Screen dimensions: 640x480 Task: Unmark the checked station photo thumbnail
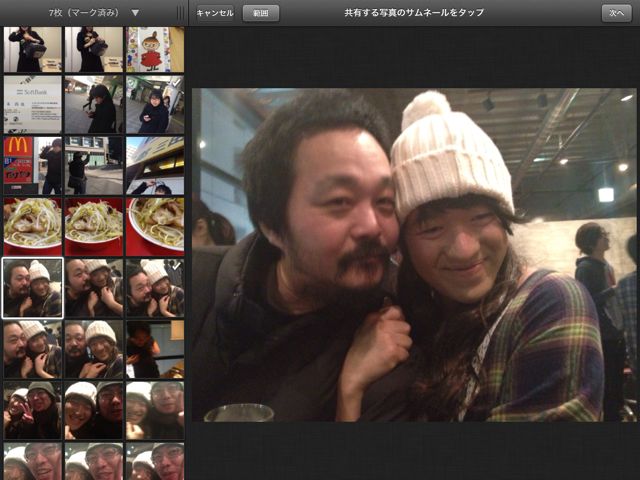tap(155, 104)
